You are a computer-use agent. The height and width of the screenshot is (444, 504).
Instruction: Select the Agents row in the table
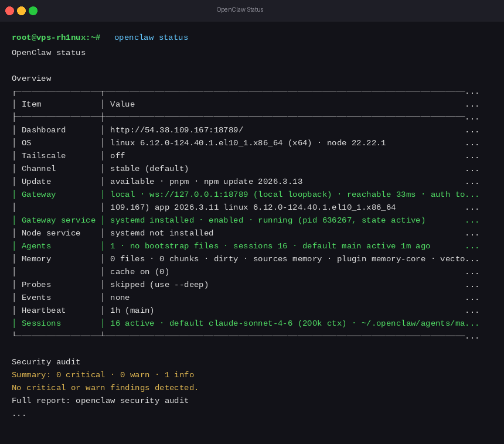coord(36,245)
